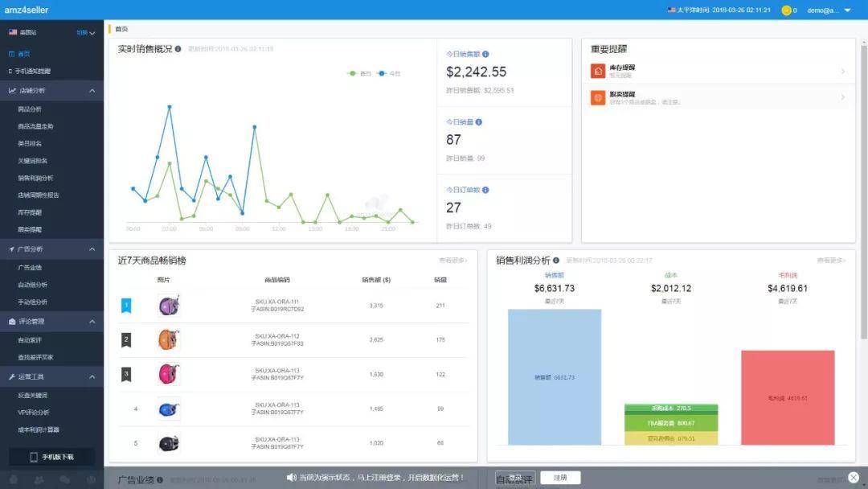Viewport: 868px width, 489px height.
Task: Click the gold coin balance icon
Action: pyautogui.click(x=786, y=10)
